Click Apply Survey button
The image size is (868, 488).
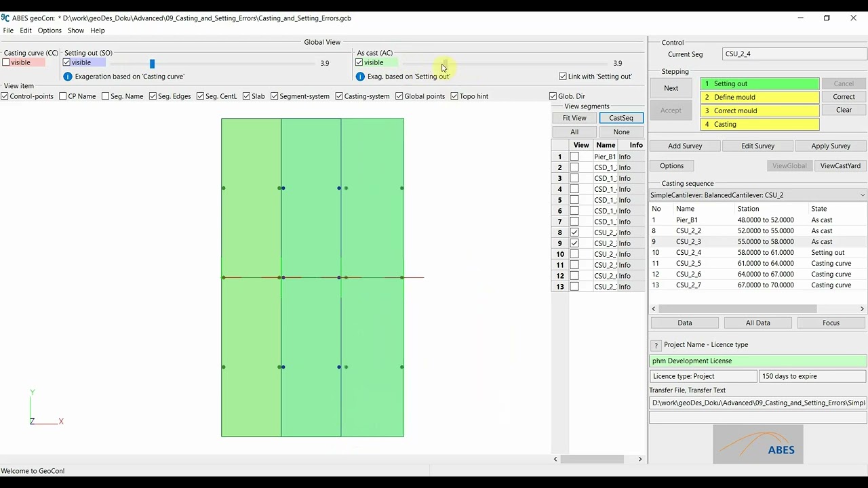coord(831,146)
